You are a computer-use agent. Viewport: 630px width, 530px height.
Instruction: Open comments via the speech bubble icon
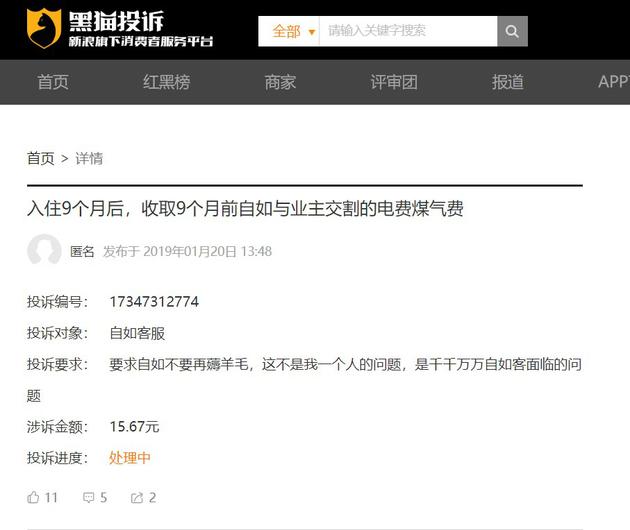[88, 498]
